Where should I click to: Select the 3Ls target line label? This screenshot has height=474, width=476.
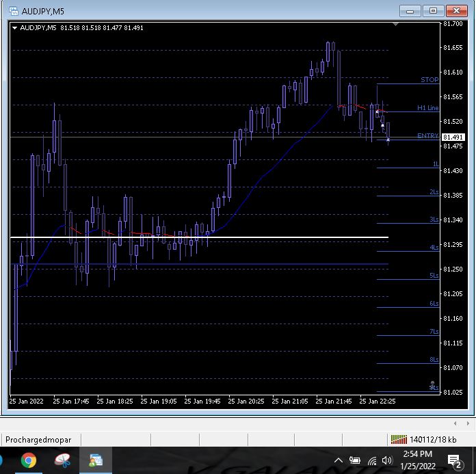tap(434, 220)
